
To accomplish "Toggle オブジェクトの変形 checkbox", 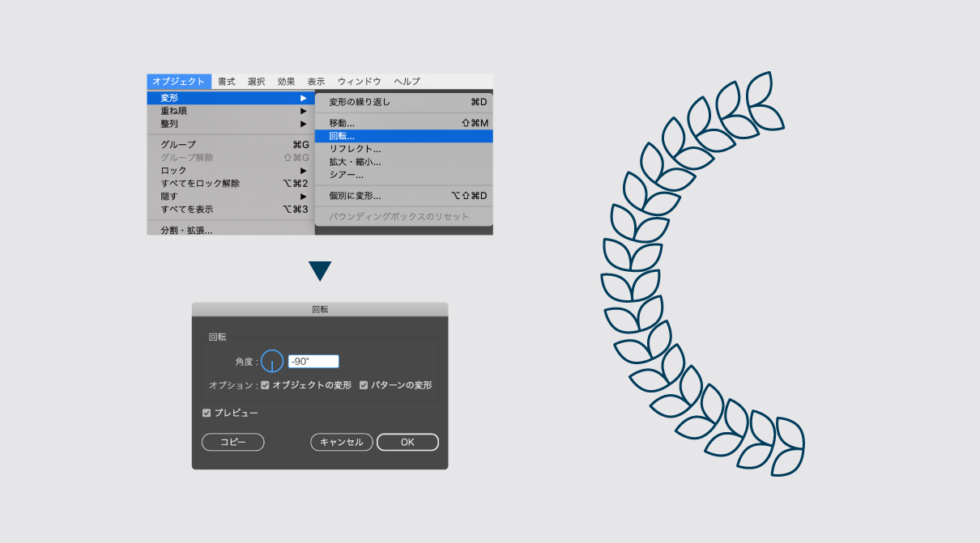I will tap(265, 385).
